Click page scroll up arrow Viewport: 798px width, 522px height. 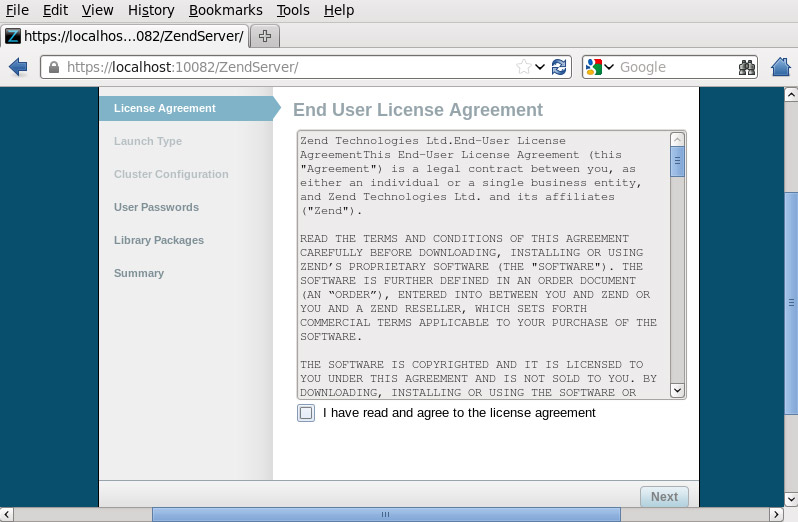pos(791,95)
